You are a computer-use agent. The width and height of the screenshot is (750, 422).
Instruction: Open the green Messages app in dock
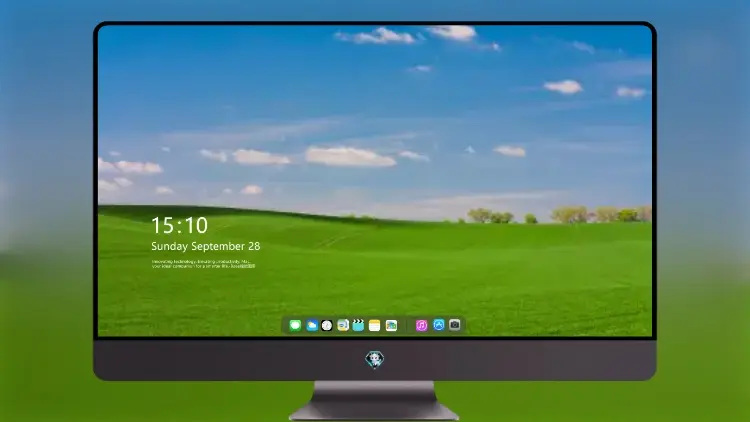pos(295,325)
